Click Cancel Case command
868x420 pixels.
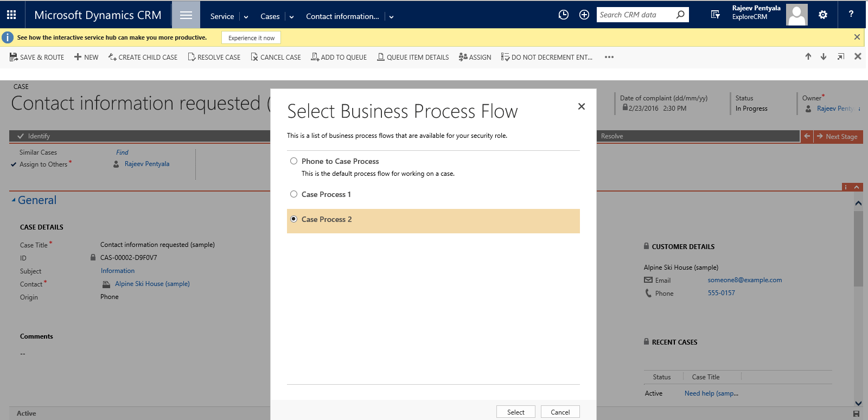pos(276,57)
